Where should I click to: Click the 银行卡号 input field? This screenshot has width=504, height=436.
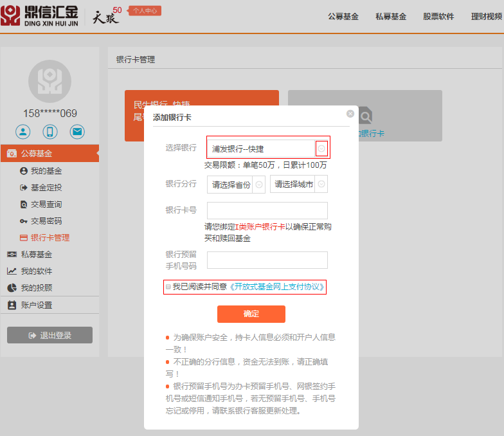(x=267, y=210)
